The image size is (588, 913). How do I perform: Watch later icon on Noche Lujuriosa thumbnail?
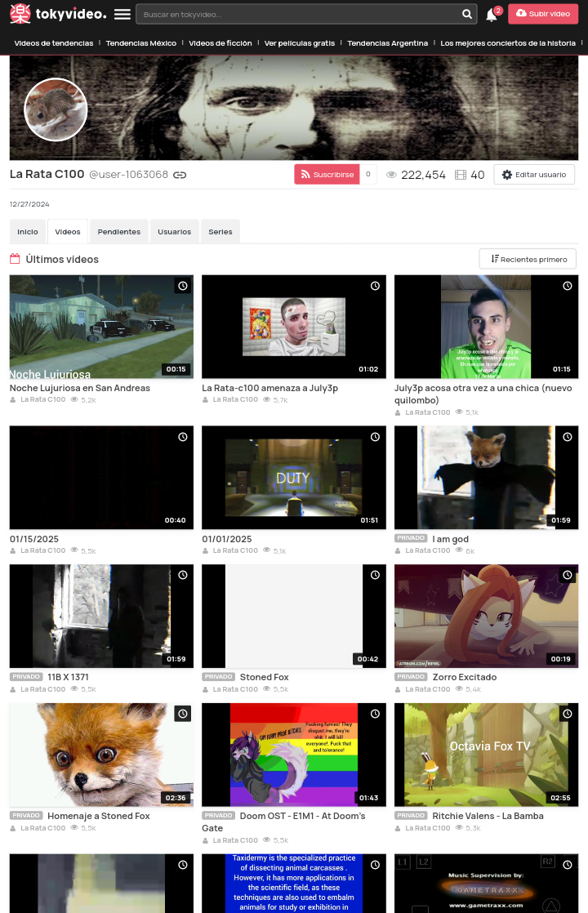click(x=183, y=286)
